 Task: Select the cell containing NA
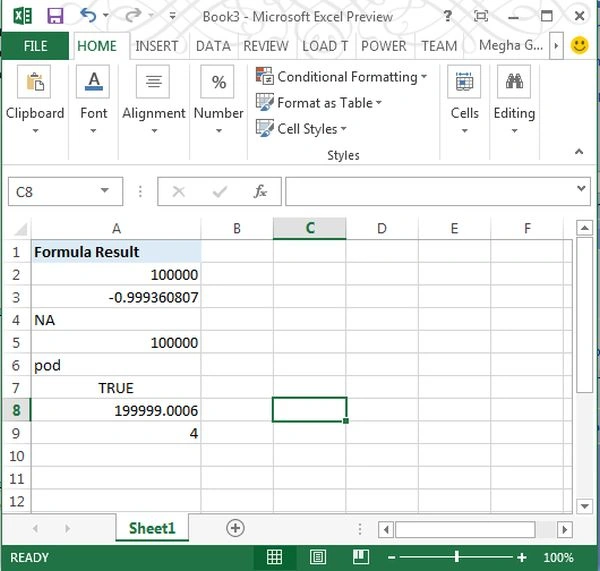(x=116, y=320)
